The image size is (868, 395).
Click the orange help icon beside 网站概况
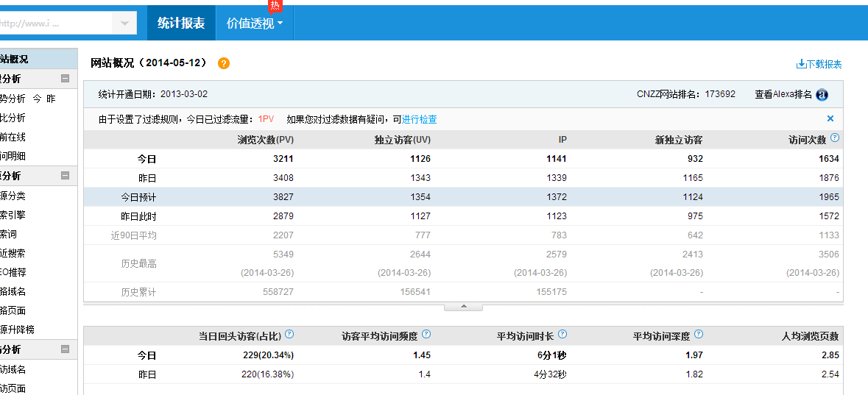tap(224, 63)
